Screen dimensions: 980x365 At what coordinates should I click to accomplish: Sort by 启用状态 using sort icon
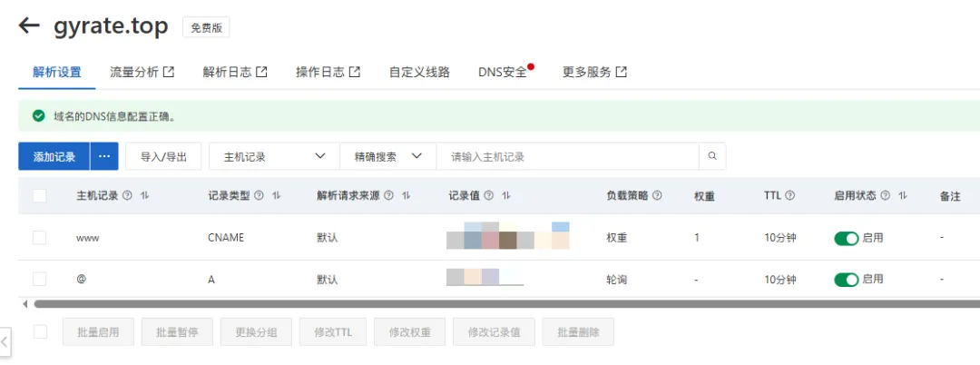(903, 195)
